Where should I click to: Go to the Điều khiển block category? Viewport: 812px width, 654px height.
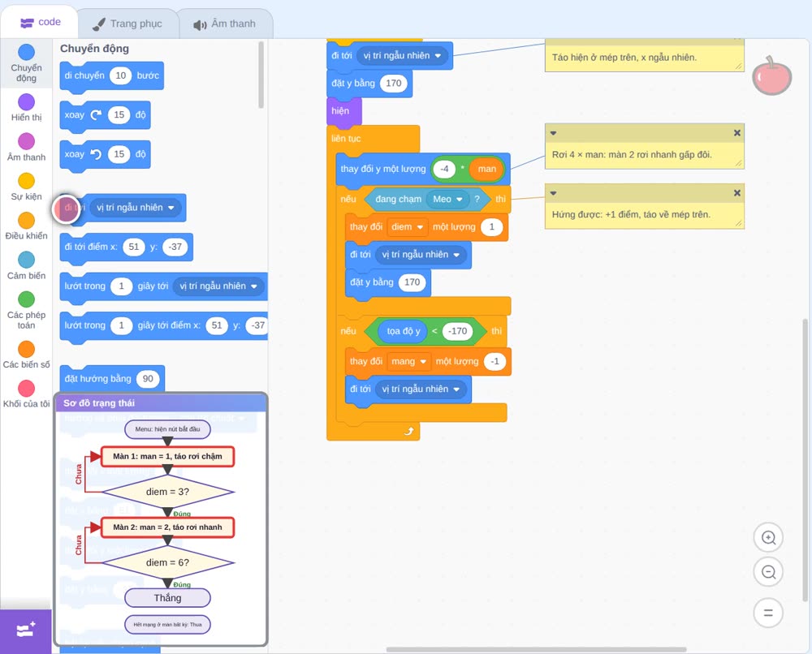[x=27, y=226]
